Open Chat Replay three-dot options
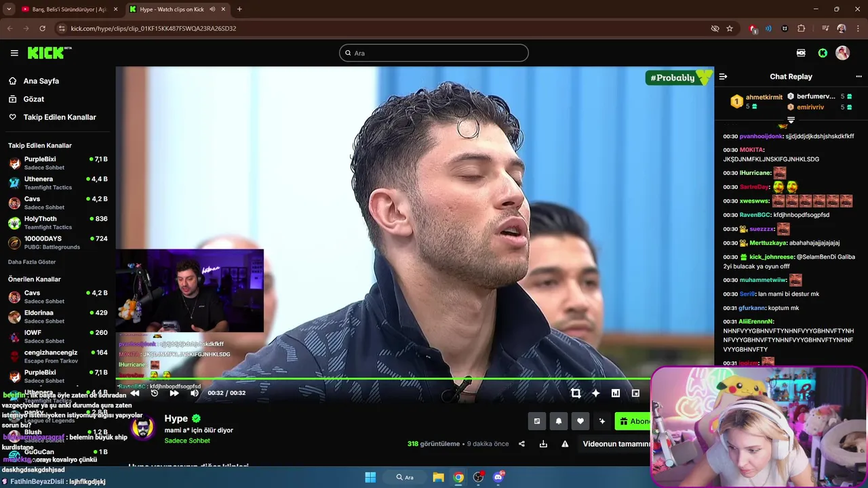Viewport: 868px width, 488px height. point(859,77)
